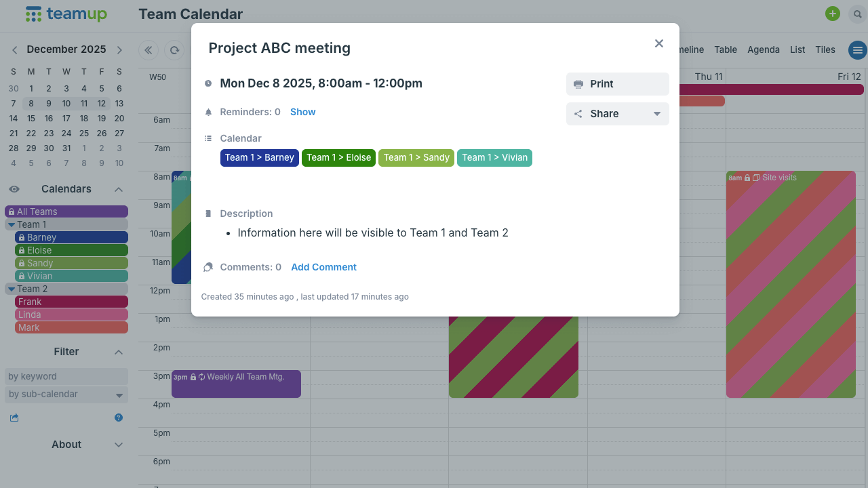Toggle calendars visibility eye icon
Image resolution: width=868 pixels, height=488 pixels.
pos(14,189)
